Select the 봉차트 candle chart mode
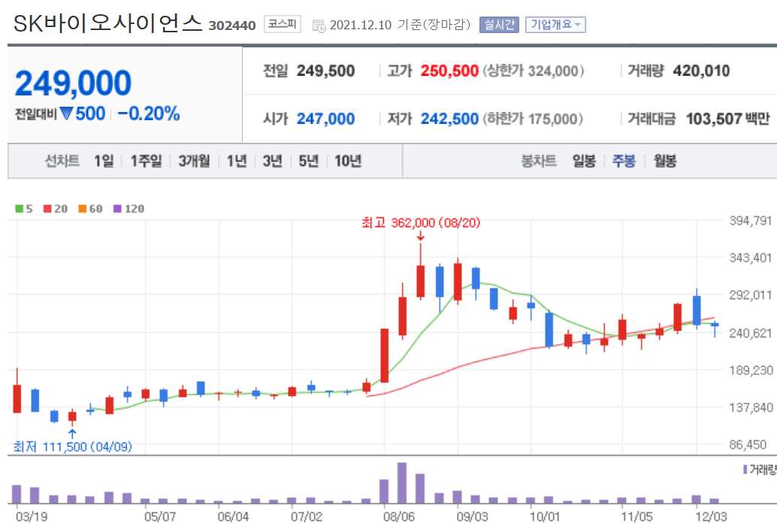 point(538,161)
